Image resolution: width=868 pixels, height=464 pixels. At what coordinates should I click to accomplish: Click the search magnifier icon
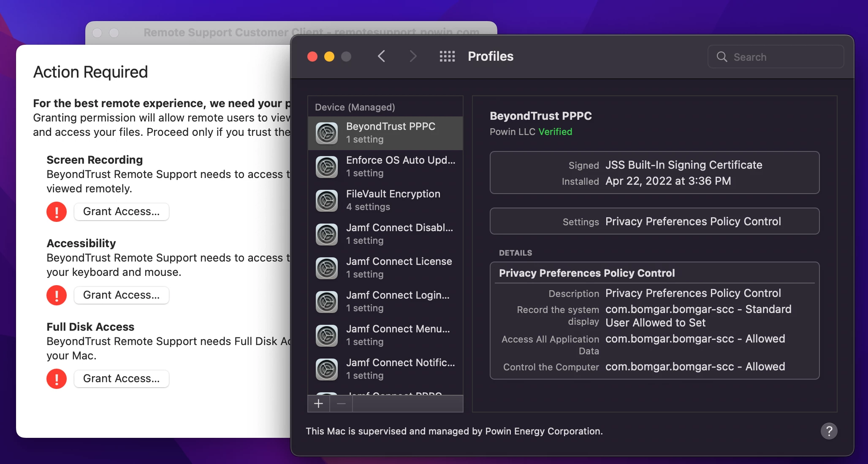point(722,57)
